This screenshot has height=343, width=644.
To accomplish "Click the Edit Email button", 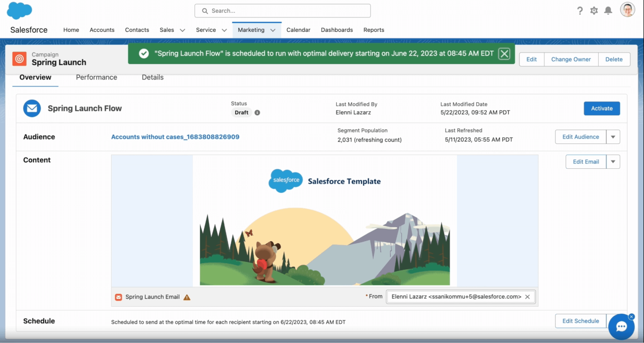I will (586, 162).
